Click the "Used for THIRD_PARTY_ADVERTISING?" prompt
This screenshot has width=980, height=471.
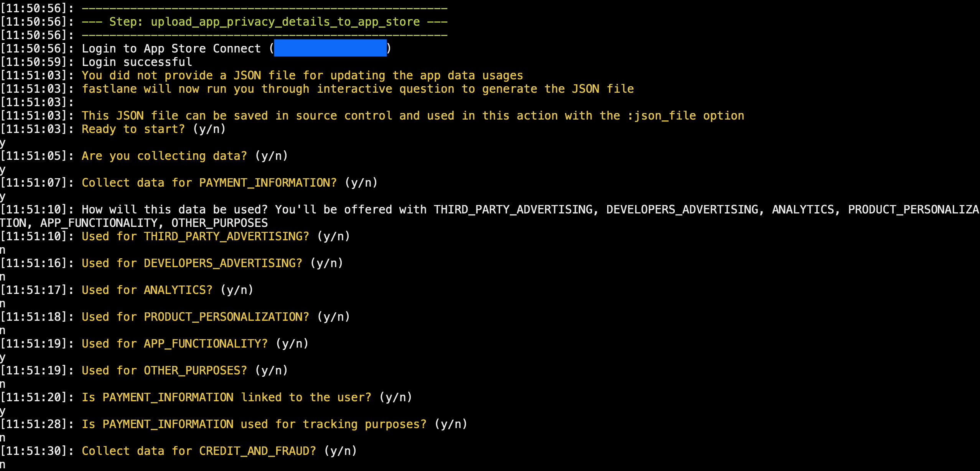(x=216, y=236)
